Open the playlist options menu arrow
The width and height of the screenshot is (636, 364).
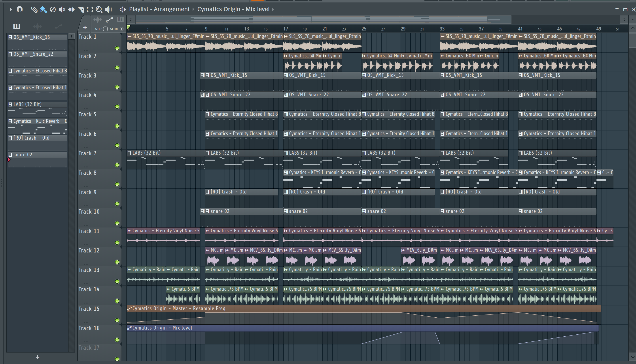pos(10,9)
